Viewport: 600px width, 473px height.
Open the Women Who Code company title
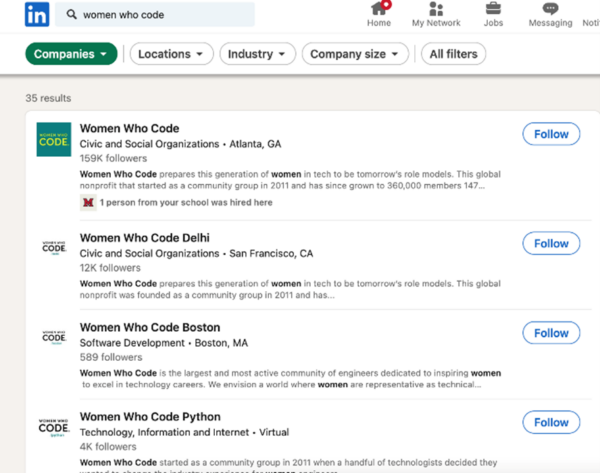click(129, 128)
